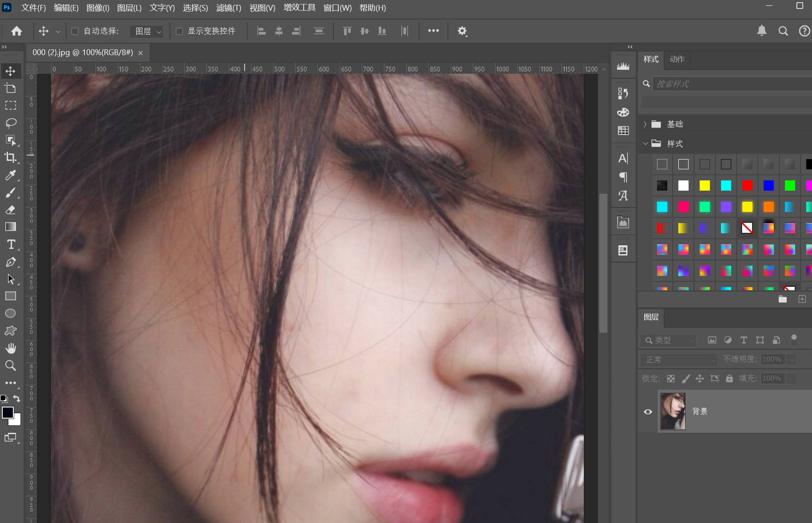Open the 图层 selection mode dropdown
This screenshot has height=523, width=812.
click(x=147, y=31)
